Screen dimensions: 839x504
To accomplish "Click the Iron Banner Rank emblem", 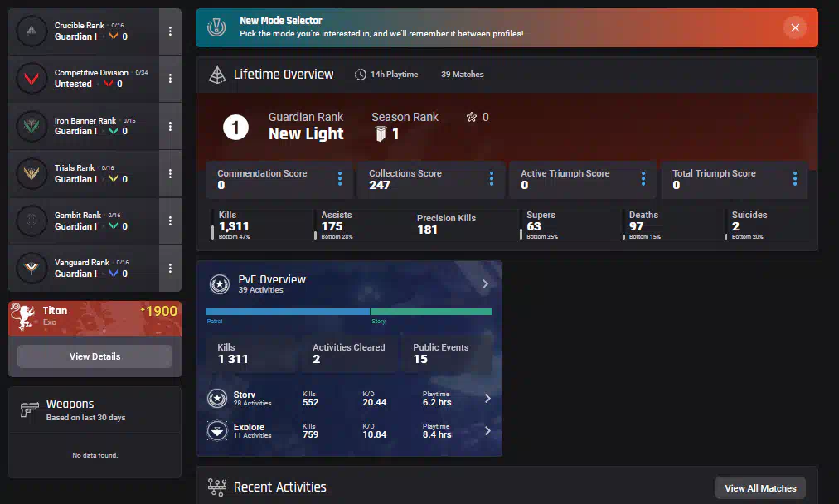I will pos(32,126).
